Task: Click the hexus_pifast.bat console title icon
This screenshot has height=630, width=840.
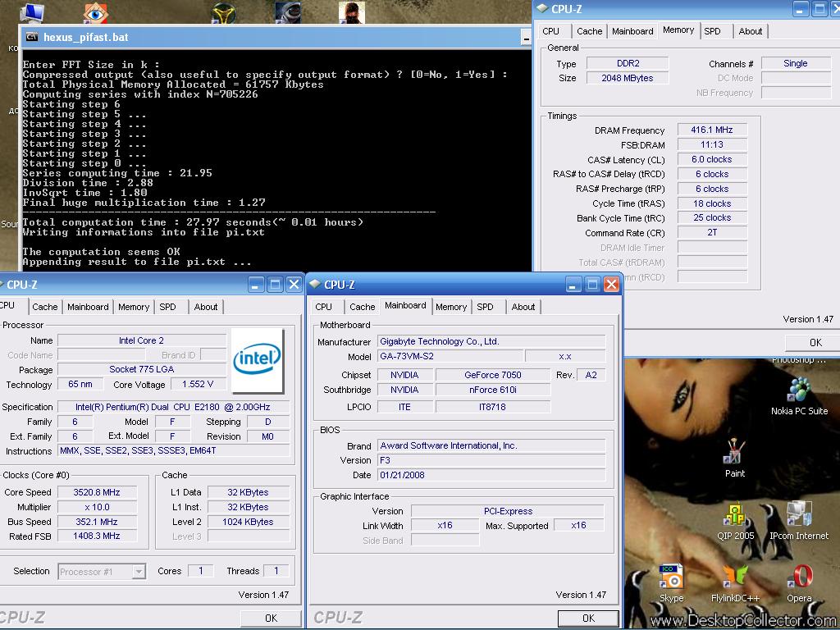Action: click(x=32, y=37)
